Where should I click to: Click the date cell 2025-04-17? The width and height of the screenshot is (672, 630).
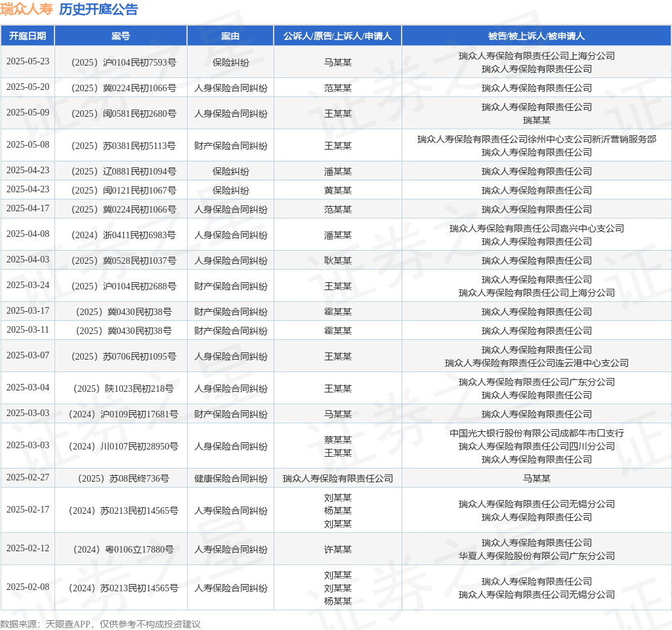28,208
